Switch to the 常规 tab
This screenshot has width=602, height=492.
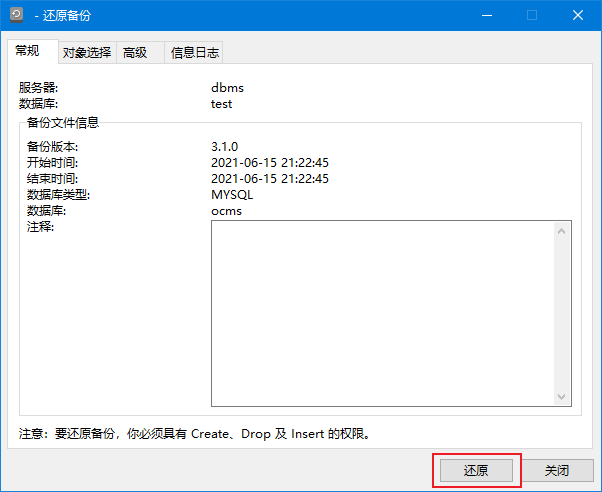(27, 52)
